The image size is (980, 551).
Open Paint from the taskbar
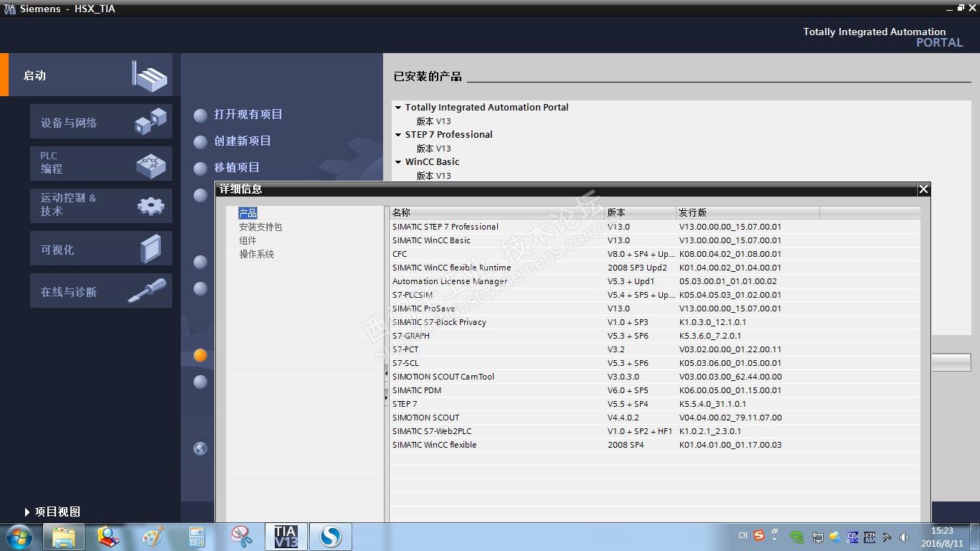pos(153,537)
